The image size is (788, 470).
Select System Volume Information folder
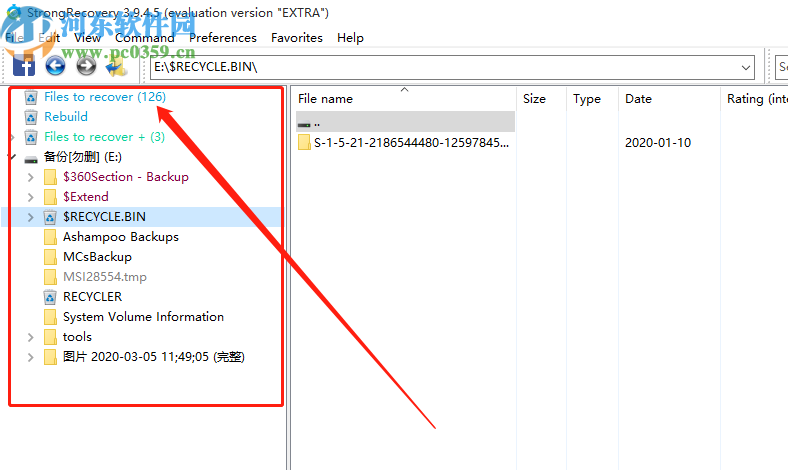click(x=143, y=317)
